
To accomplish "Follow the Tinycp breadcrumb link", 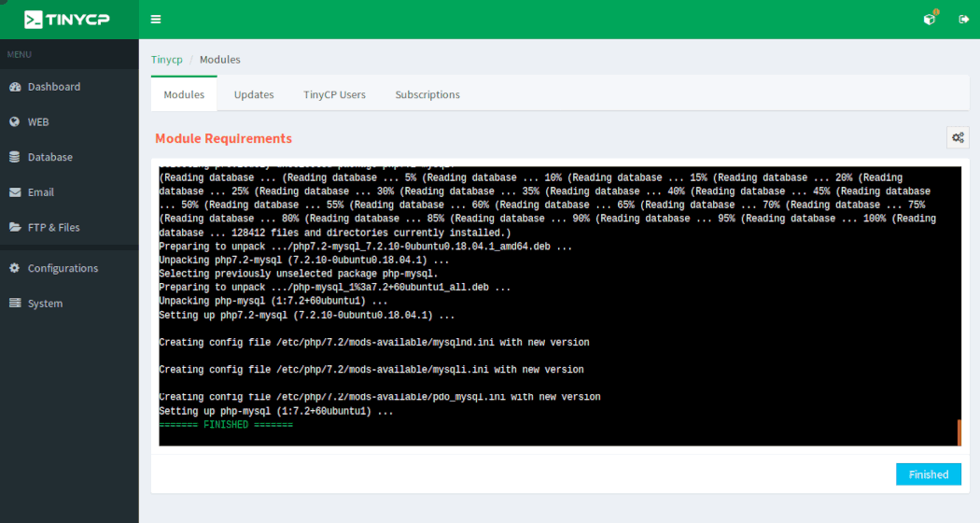I will click(167, 60).
